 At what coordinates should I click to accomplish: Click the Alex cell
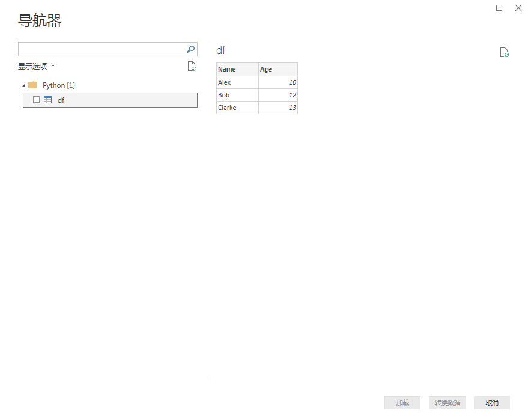tap(237, 82)
